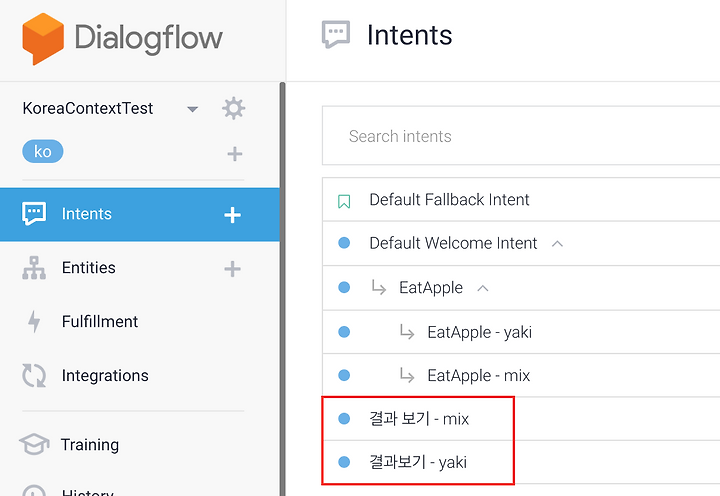Screen dimensions: 720x496
Task: Focus the Search intents field
Action: pyautogui.click(x=521, y=136)
